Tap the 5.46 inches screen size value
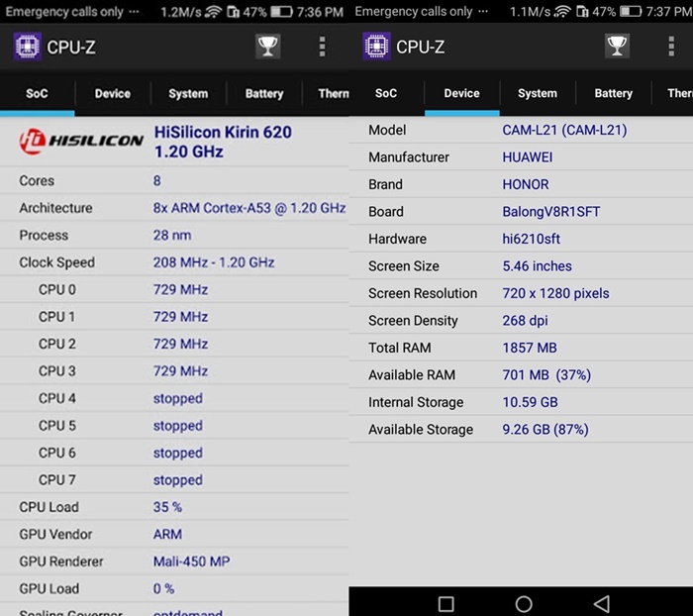Viewport: 693px width, 616px height. [537, 266]
